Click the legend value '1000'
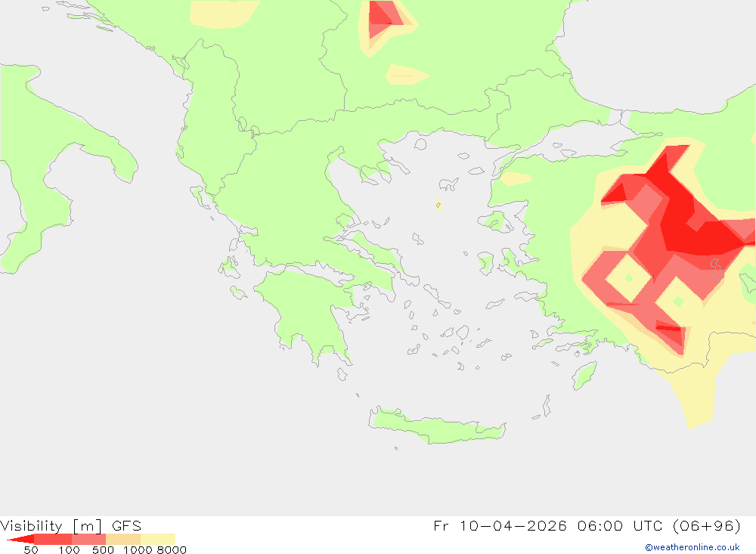Image resolution: width=756 pixels, height=554 pixels. tap(138, 549)
